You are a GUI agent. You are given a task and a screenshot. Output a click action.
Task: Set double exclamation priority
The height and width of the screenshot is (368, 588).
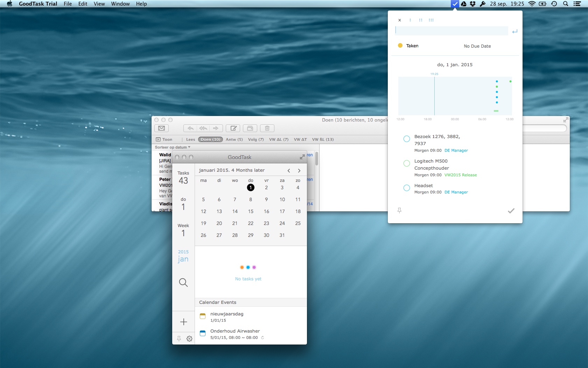pos(420,20)
